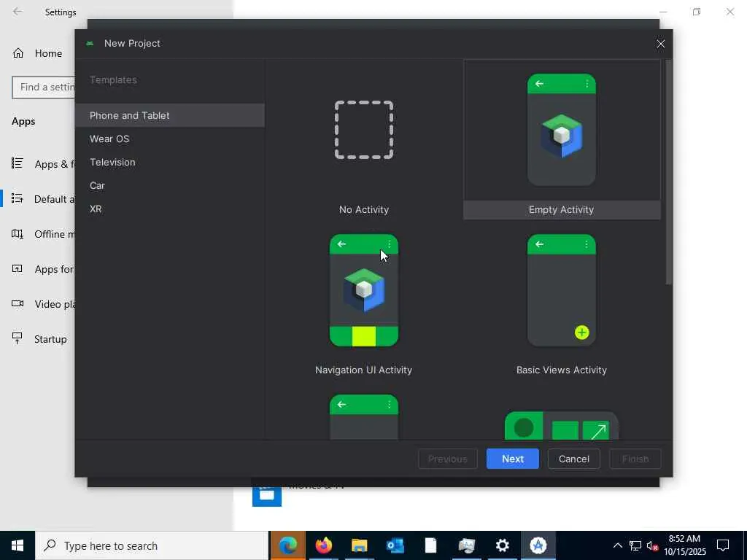747x560 pixels.
Task: Click the Cancel button
Action: [573, 459]
